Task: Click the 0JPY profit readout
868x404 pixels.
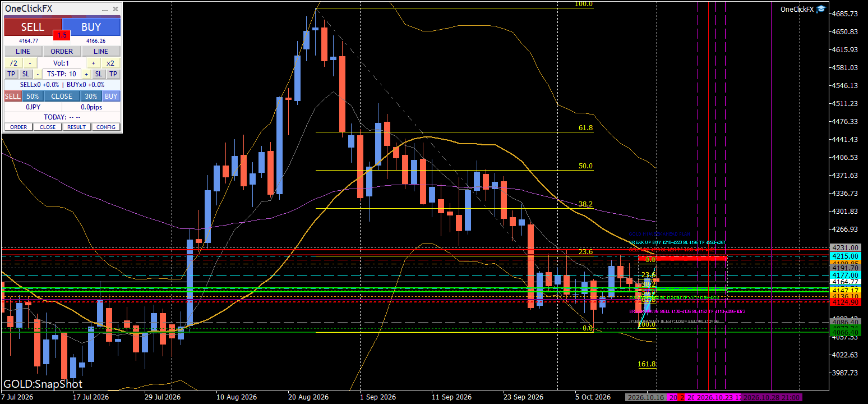Action: point(33,107)
